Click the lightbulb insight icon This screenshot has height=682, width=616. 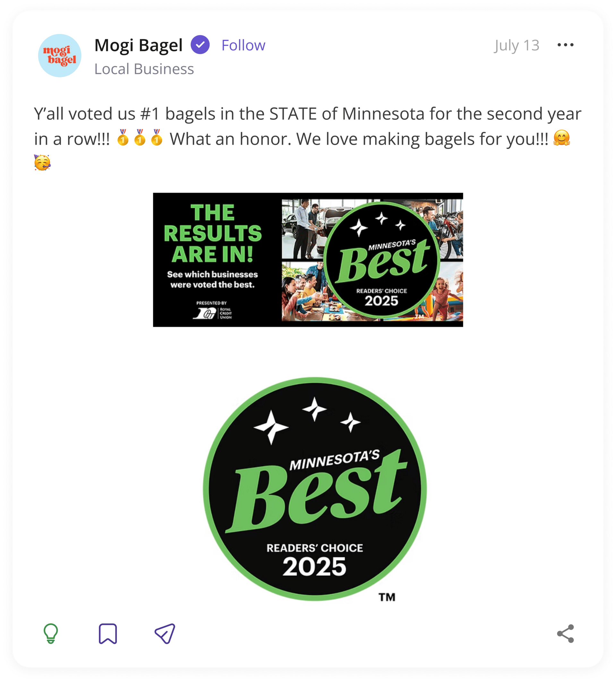point(51,633)
